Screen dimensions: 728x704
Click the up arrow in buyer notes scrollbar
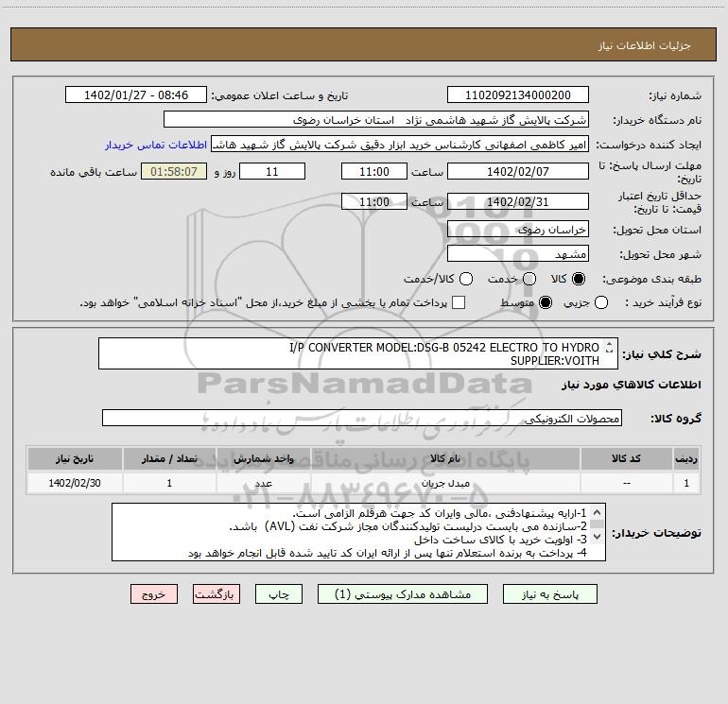coord(598,512)
